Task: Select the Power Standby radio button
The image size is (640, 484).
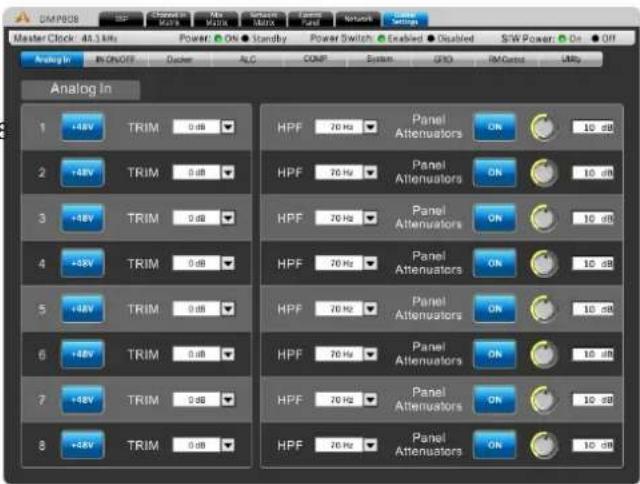Action: (245, 39)
